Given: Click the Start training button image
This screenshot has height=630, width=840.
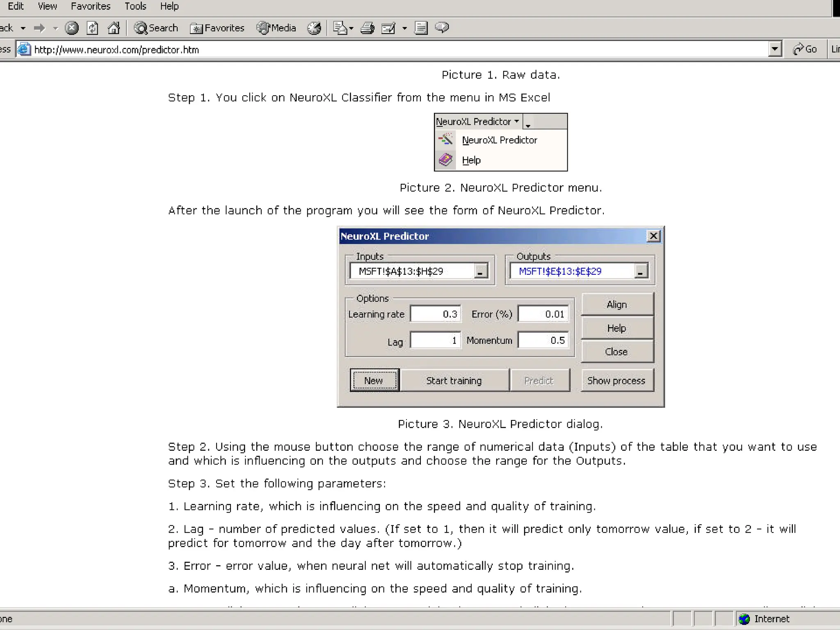Looking at the screenshot, I should click(454, 380).
